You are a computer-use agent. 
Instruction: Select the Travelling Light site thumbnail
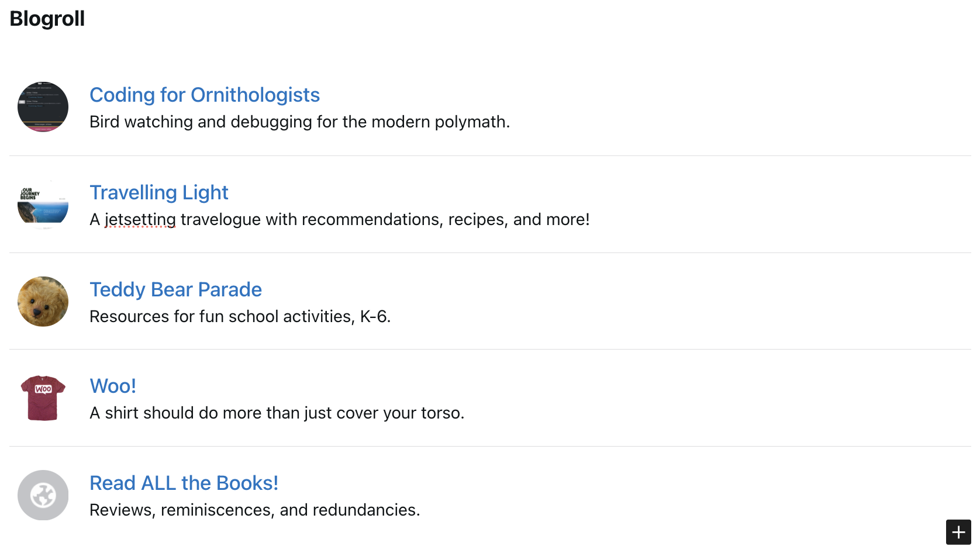point(43,204)
